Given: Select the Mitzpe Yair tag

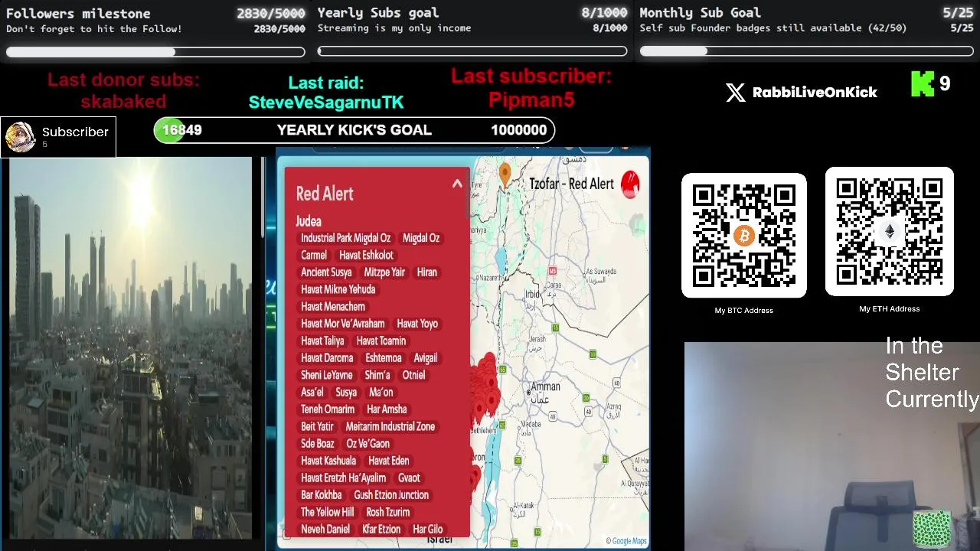Looking at the screenshot, I should coord(384,272).
